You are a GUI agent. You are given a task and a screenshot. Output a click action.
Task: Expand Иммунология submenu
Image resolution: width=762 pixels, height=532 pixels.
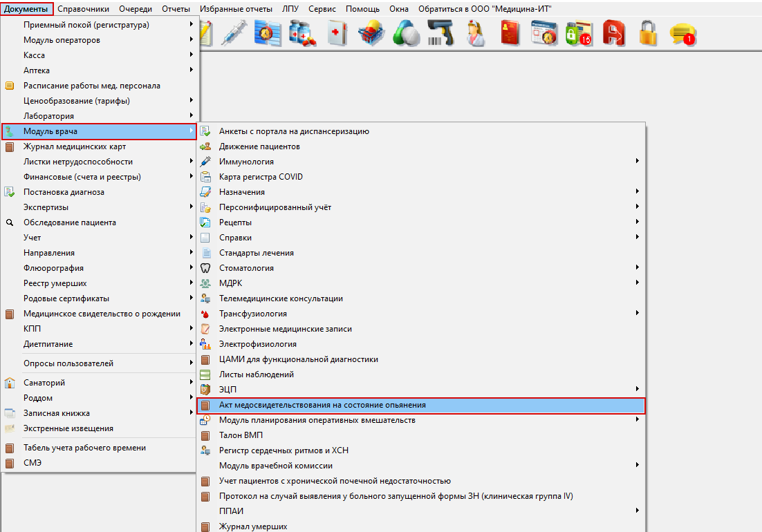(x=421, y=162)
